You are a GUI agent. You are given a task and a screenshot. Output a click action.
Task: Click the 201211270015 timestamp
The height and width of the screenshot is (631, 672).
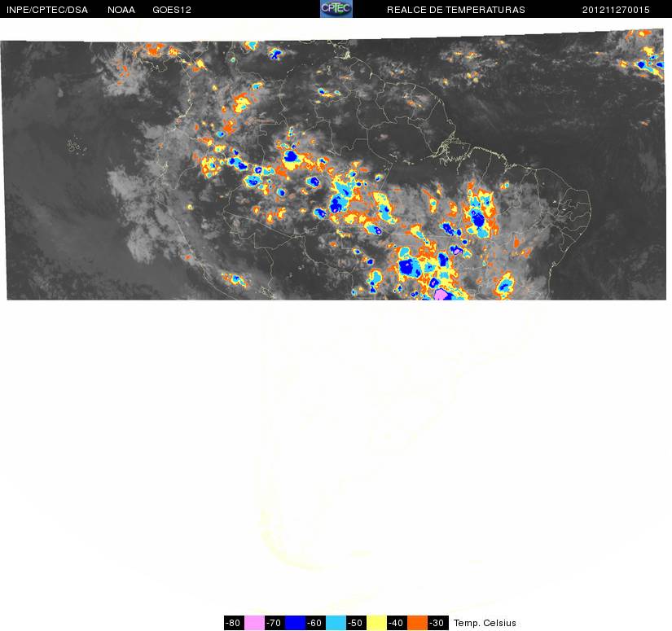[616, 10]
